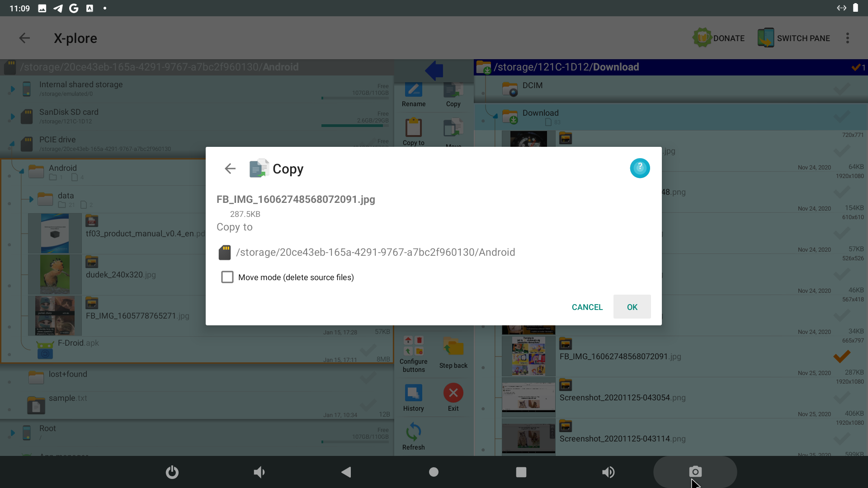The image size is (868, 488).
Task: Click the volume up icon
Action: (x=609, y=472)
